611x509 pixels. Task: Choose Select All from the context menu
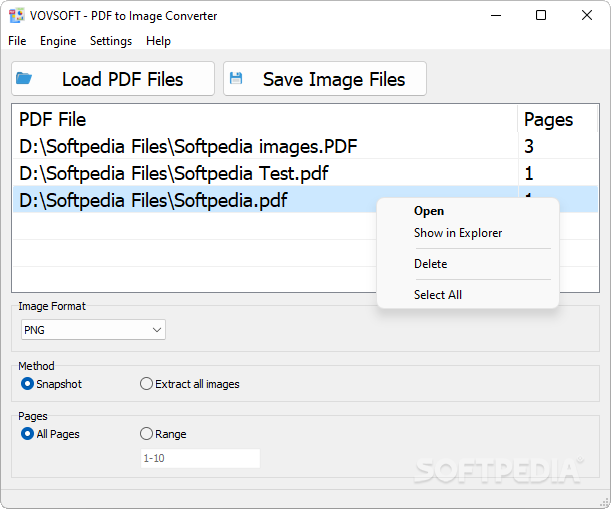[468, 295]
